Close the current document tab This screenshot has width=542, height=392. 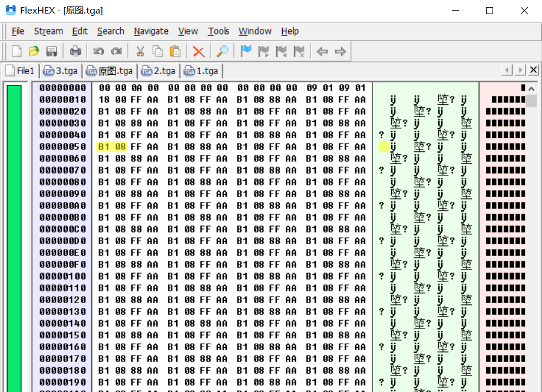[x=533, y=70]
